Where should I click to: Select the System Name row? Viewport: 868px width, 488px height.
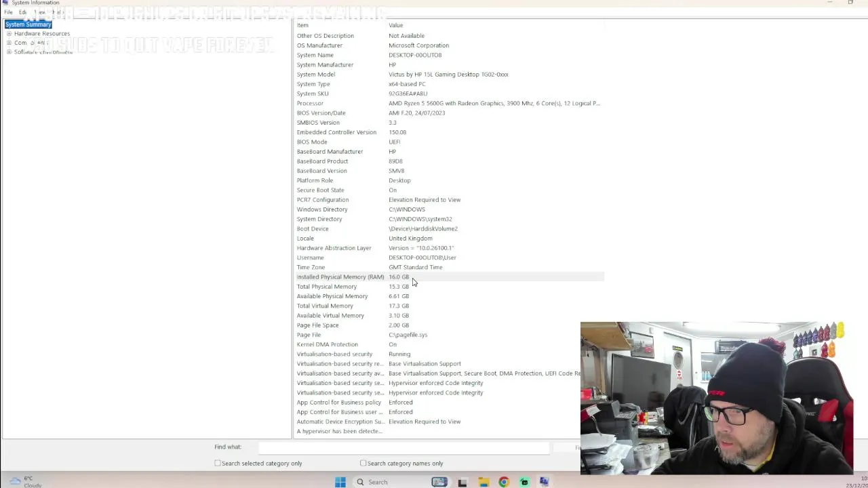click(448, 55)
